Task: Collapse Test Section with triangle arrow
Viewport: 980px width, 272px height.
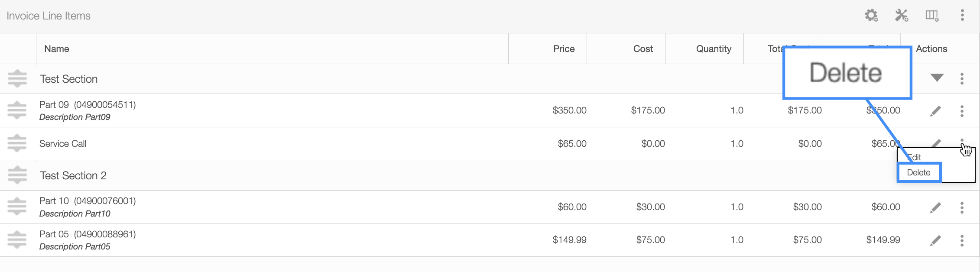Action: click(937, 78)
